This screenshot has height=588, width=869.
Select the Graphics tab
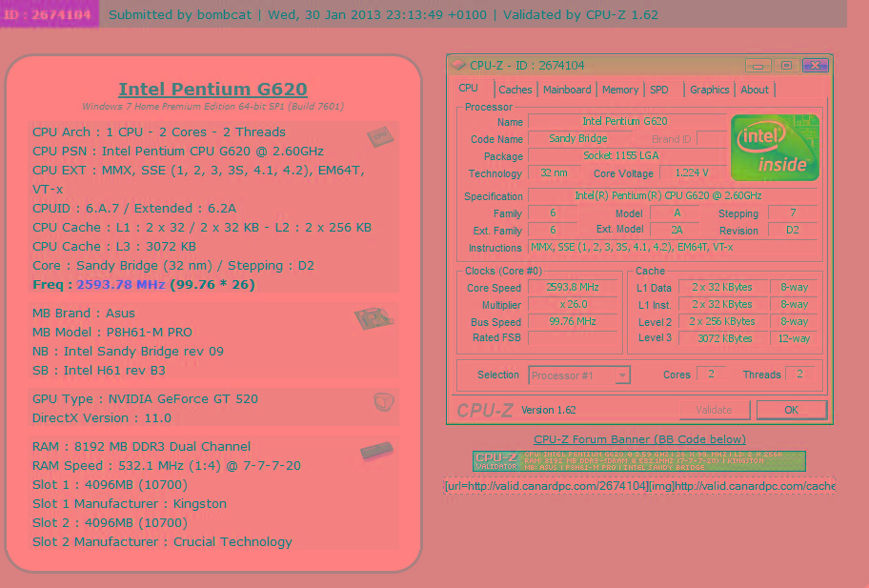(709, 90)
